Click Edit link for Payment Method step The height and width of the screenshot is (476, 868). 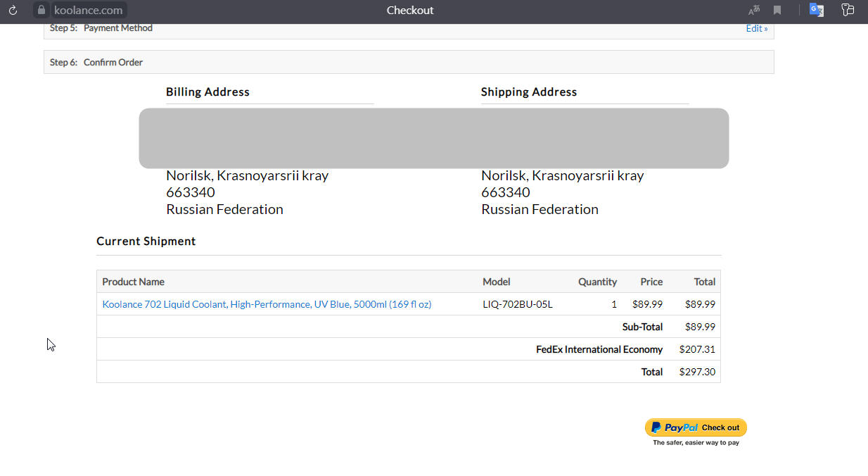[756, 29]
